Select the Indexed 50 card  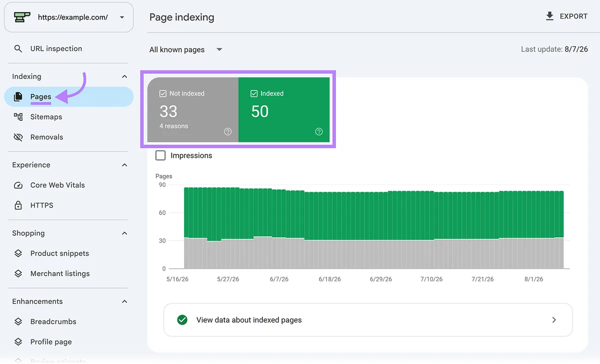[x=284, y=110]
